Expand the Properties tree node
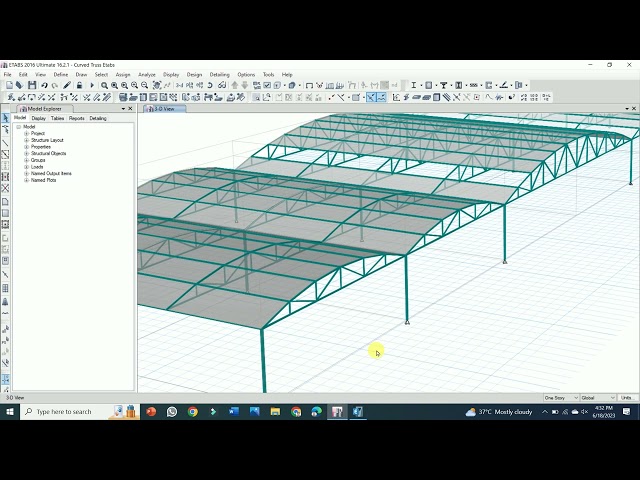Screen dimensions: 640x480 pos(27,147)
